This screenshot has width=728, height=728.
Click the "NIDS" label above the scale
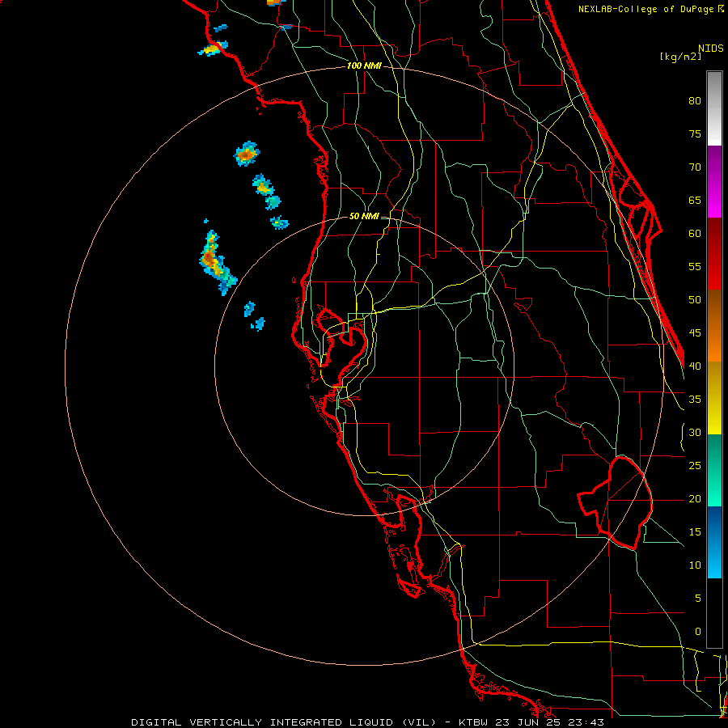(711, 48)
